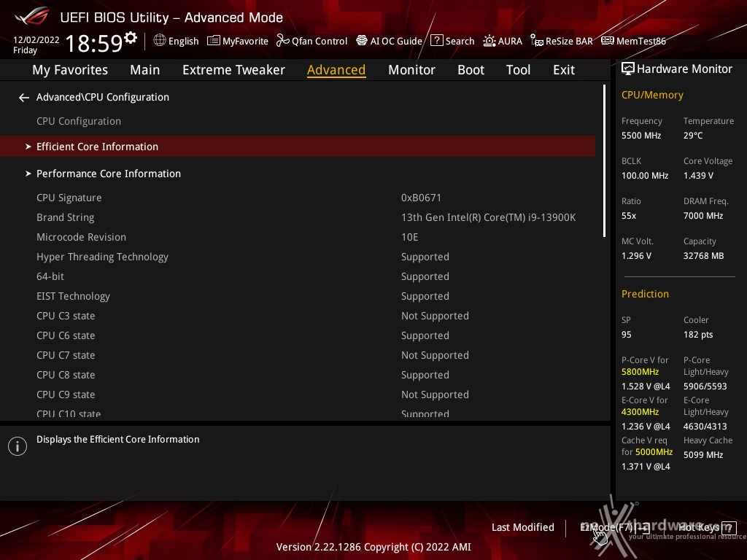
Task: Click the main list scrollbar
Action: click(604, 161)
